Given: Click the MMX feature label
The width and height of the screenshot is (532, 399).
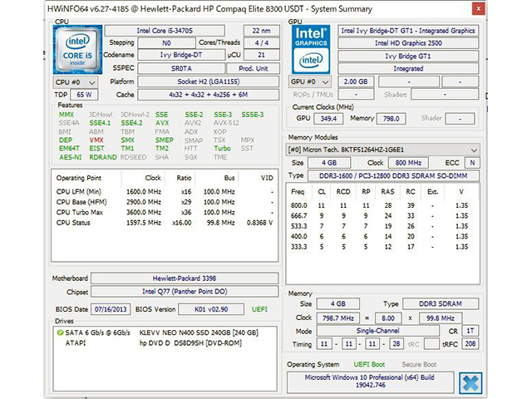Looking at the screenshot, I should coord(66,115).
